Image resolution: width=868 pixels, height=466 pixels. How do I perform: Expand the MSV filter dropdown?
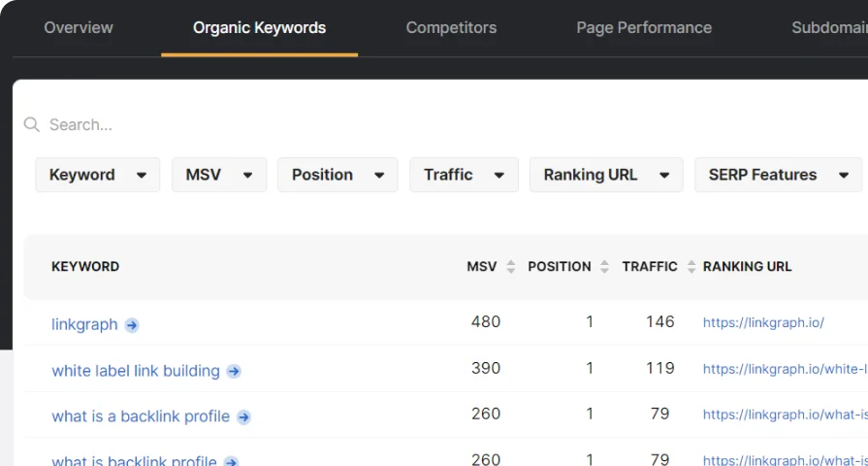pos(219,175)
